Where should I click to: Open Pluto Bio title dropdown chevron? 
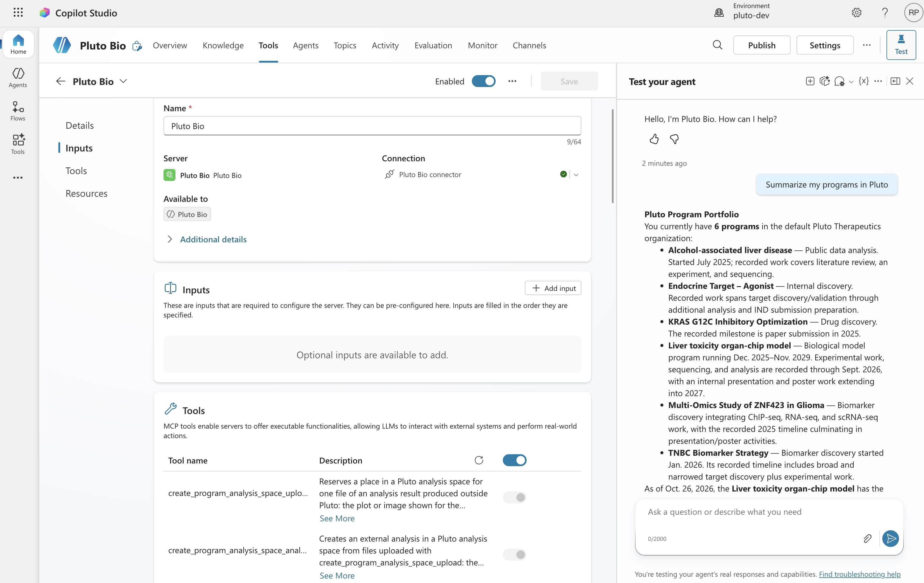click(x=123, y=81)
